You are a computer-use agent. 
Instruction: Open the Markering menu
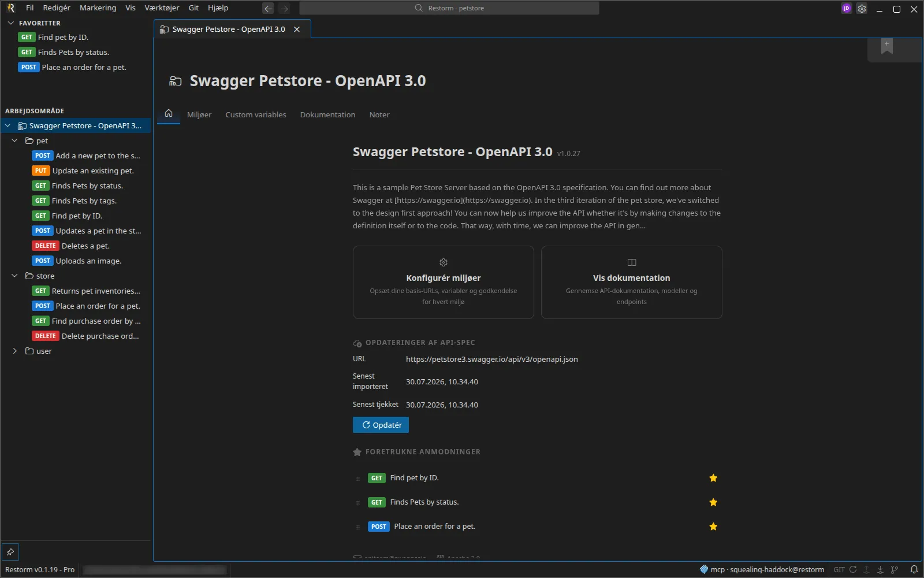click(x=98, y=8)
